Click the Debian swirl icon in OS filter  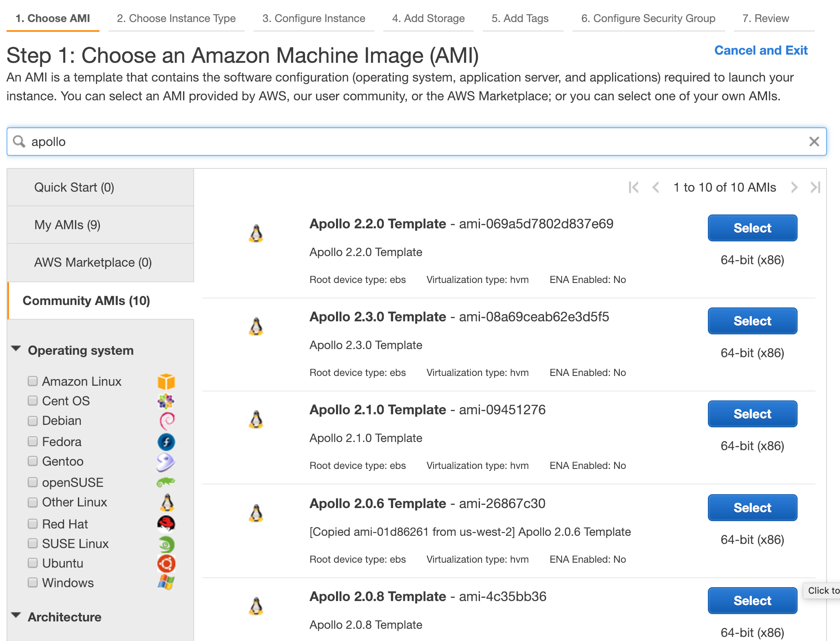click(x=166, y=421)
